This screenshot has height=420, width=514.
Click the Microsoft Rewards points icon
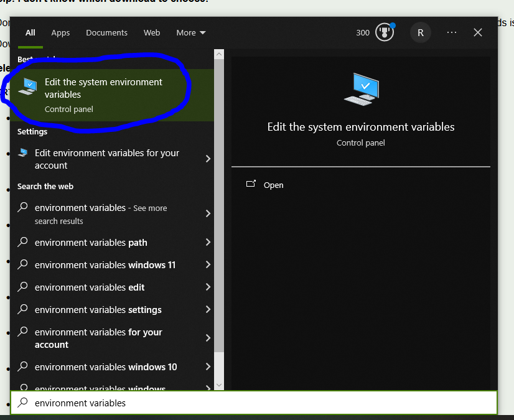pos(384,32)
